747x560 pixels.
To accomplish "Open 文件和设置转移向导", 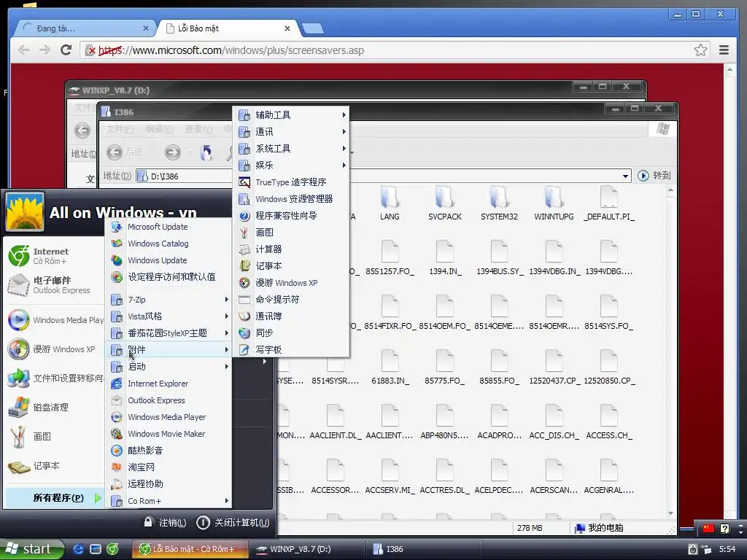I will pyautogui.click(x=54, y=378).
